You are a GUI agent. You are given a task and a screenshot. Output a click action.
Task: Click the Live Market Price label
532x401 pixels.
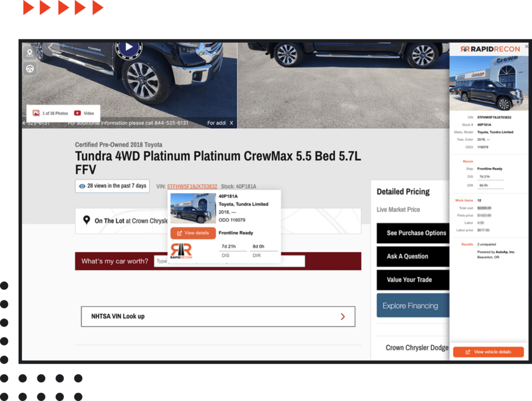tap(398, 210)
